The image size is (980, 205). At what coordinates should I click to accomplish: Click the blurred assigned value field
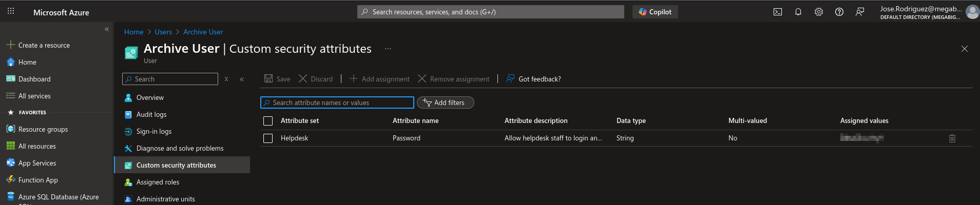pos(862,137)
